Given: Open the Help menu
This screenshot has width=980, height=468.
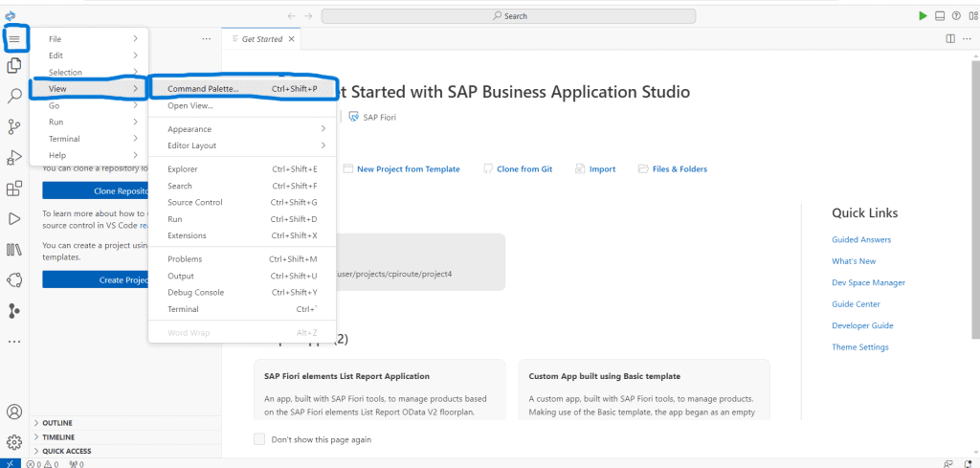Looking at the screenshot, I should (x=89, y=155).
